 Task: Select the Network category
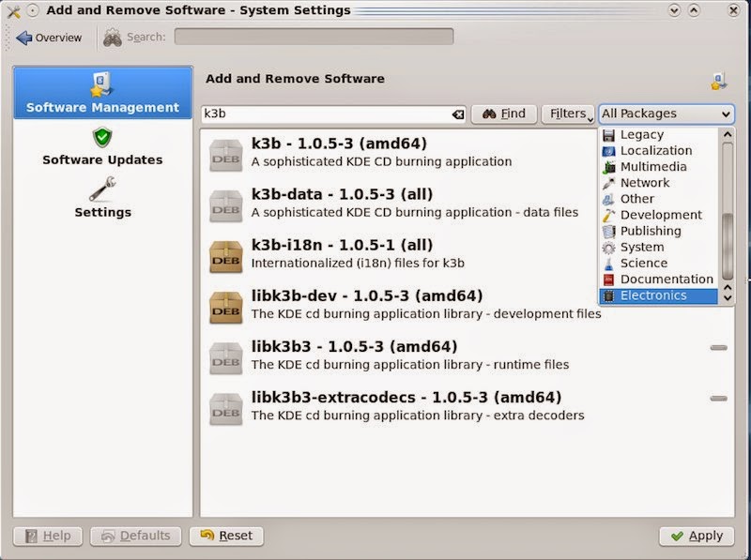pyautogui.click(x=658, y=182)
